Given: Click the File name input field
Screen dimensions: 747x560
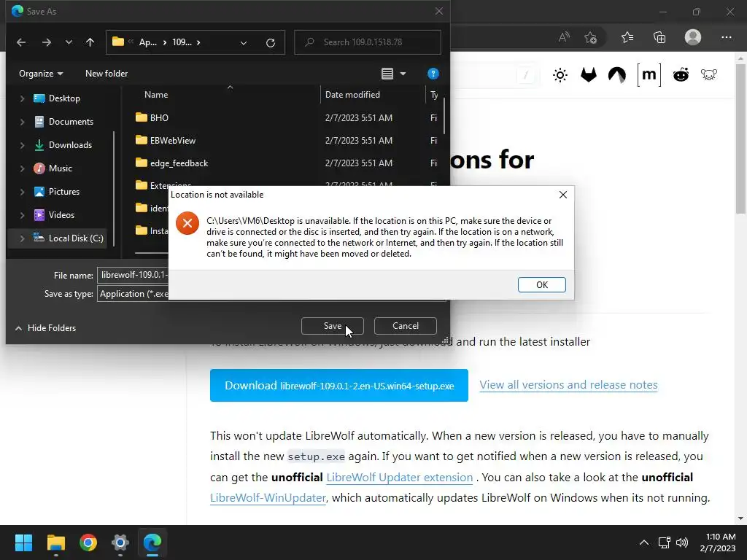Looking at the screenshot, I should pyautogui.click(x=133, y=275).
